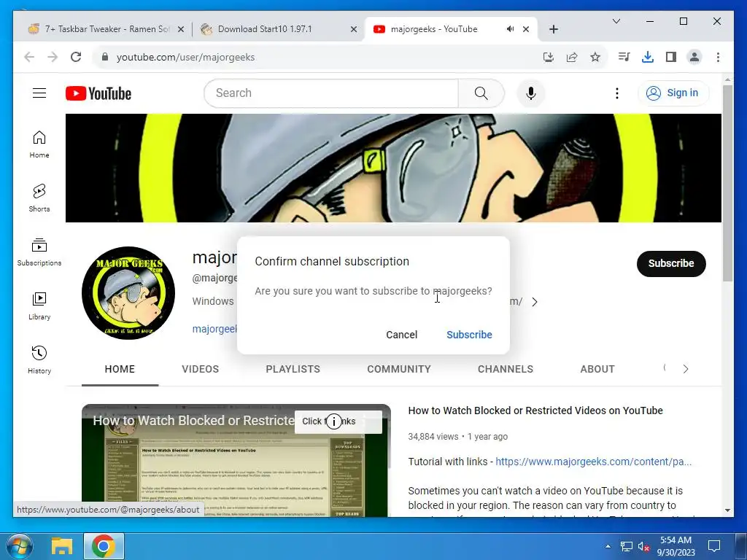Open the YouTube hamburger guide menu
This screenshot has width=747, height=560.
(39, 93)
